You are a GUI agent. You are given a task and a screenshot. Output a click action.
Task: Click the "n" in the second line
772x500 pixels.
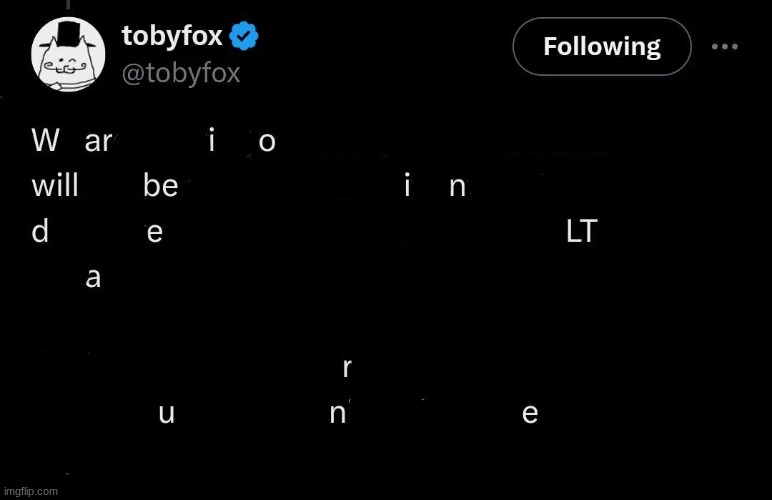[458, 188]
